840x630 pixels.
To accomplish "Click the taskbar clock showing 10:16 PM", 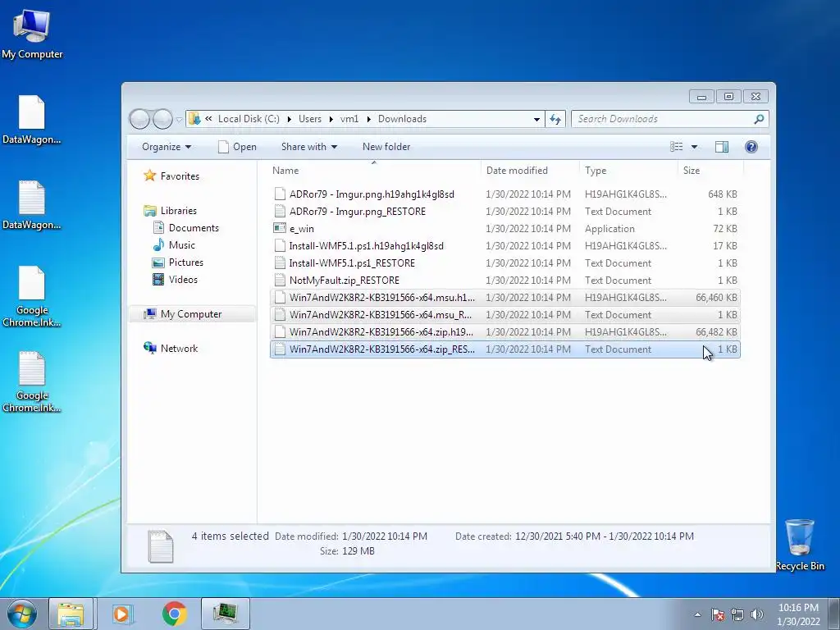I will [798, 614].
